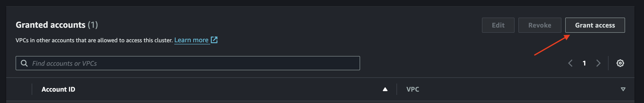The height and width of the screenshot is (103, 644).
Task: Click the Edit button
Action: click(x=498, y=25)
